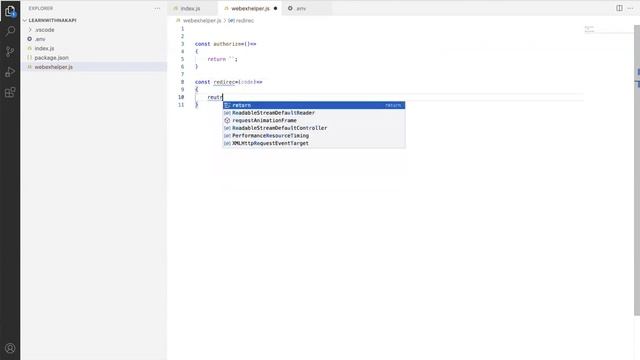The image size is (640, 360).
Task: Open the Accounts menu icon
Action: 10,348
